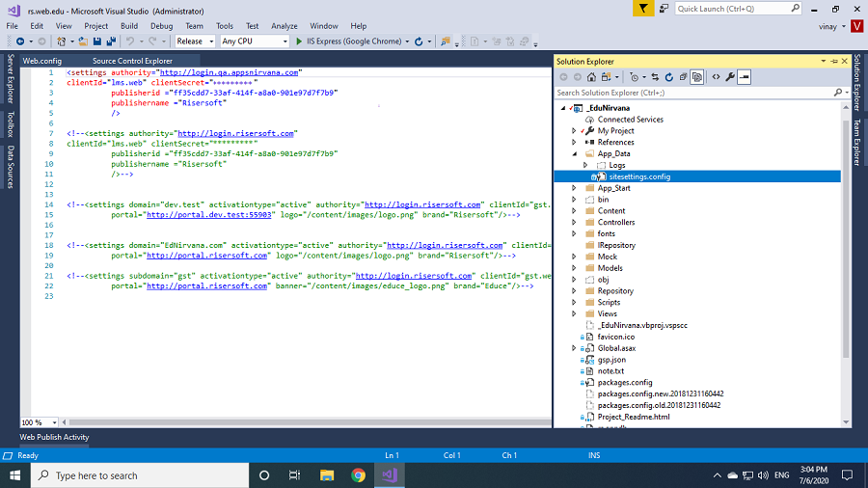The height and width of the screenshot is (488, 868).
Task: Start debugging with the green play icon
Action: [x=299, y=41]
